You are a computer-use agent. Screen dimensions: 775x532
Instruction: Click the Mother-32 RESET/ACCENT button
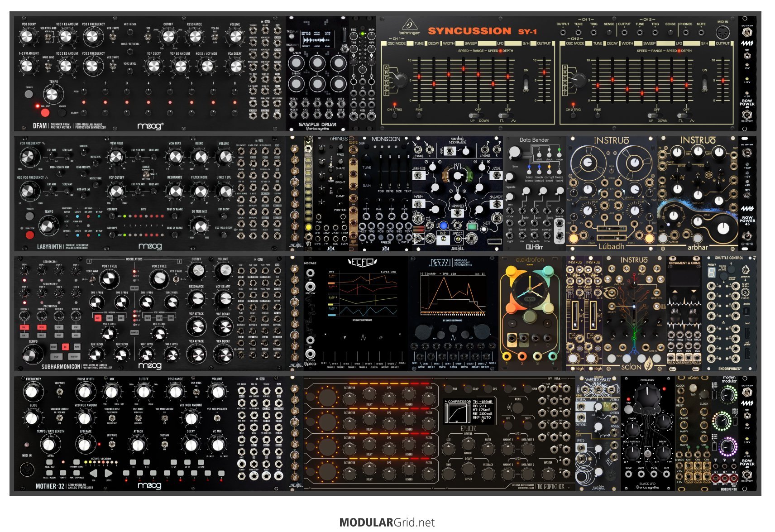pos(49,473)
